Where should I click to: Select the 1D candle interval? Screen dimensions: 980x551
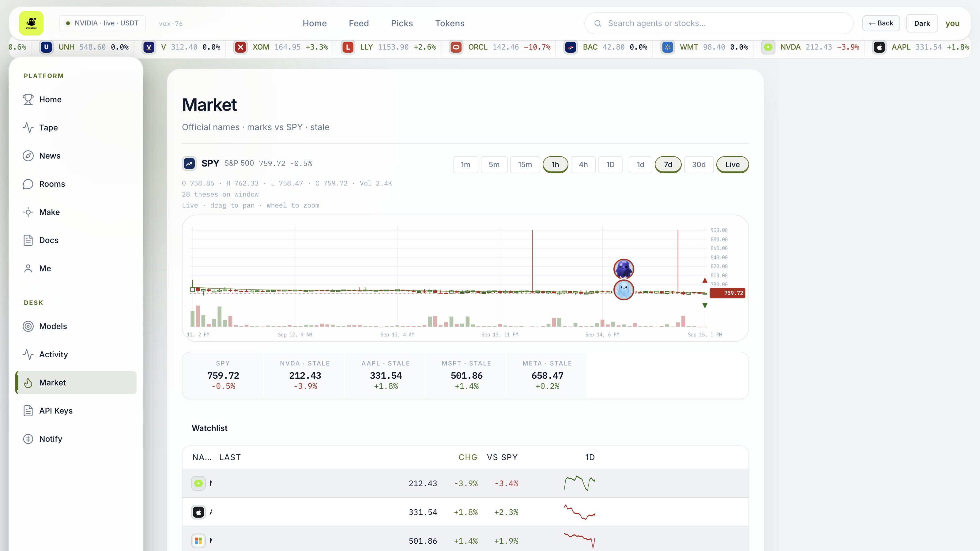[610, 165]
